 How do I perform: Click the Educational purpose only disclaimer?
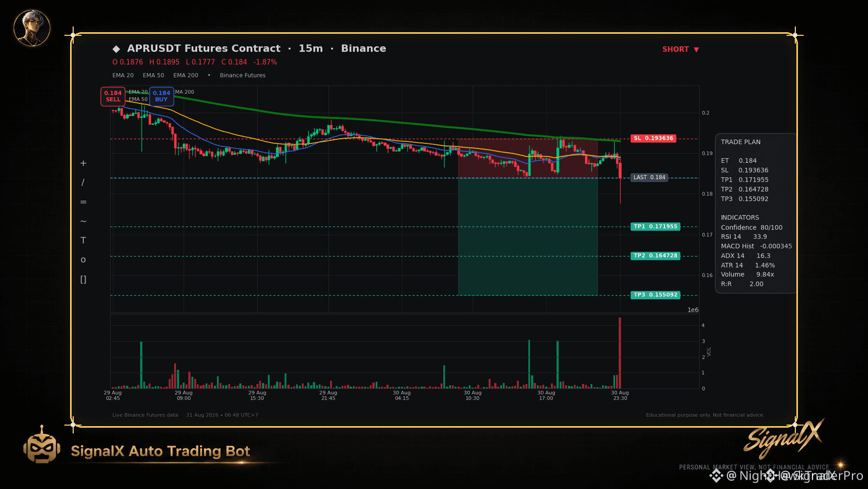pos(705,415)
